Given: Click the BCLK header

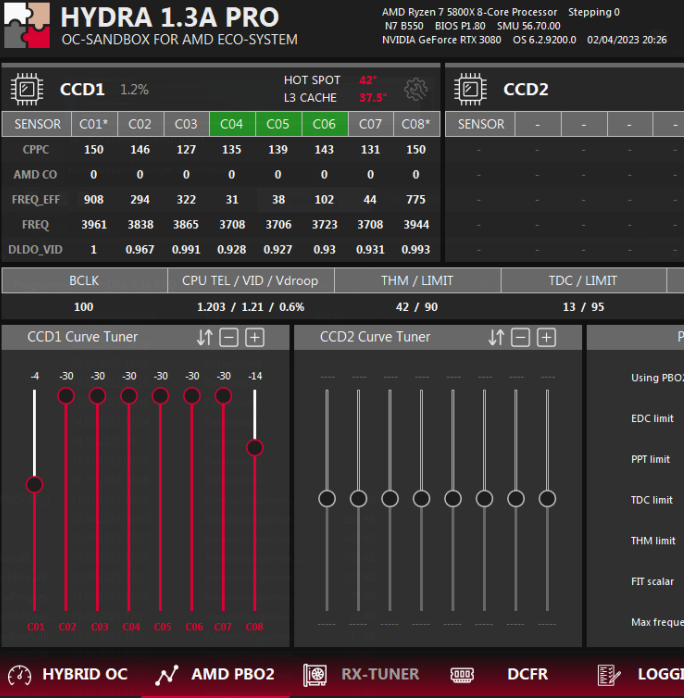Looking at the screenshot, I should coord(84,281).
